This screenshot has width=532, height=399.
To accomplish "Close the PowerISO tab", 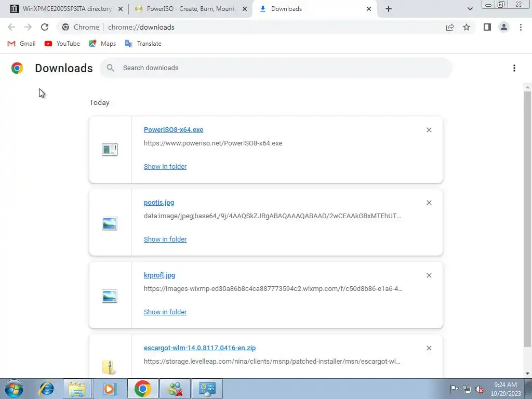I will [x=245, y=9].
